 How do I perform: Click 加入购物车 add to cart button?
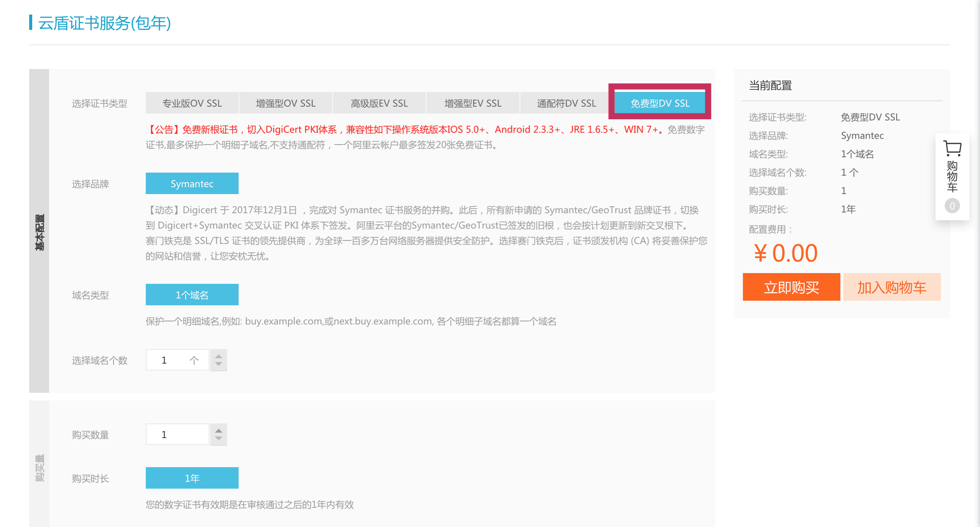point(892,287)
